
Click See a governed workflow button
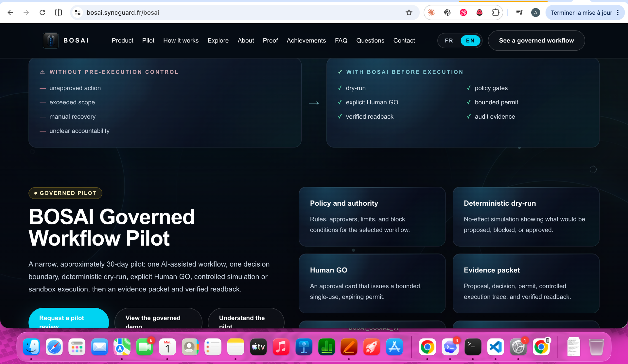tap(536, 41)
